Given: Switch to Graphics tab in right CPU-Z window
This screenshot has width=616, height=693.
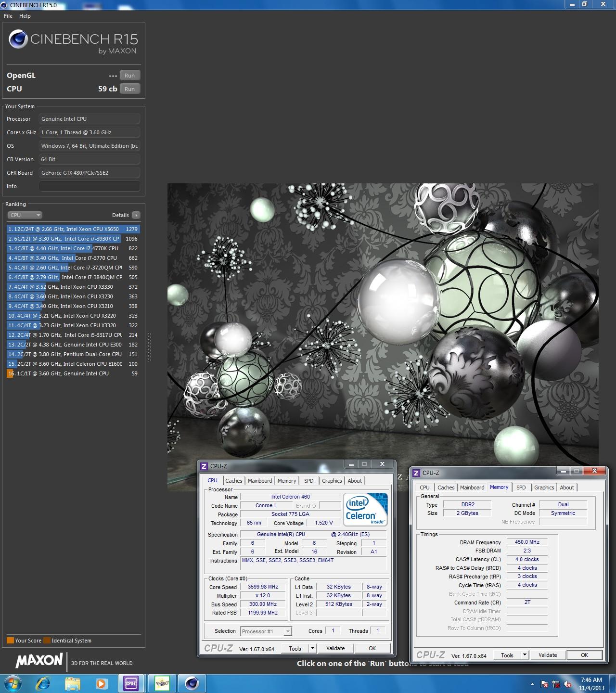Looking at the screenshot, I should [x=544, y=488].
